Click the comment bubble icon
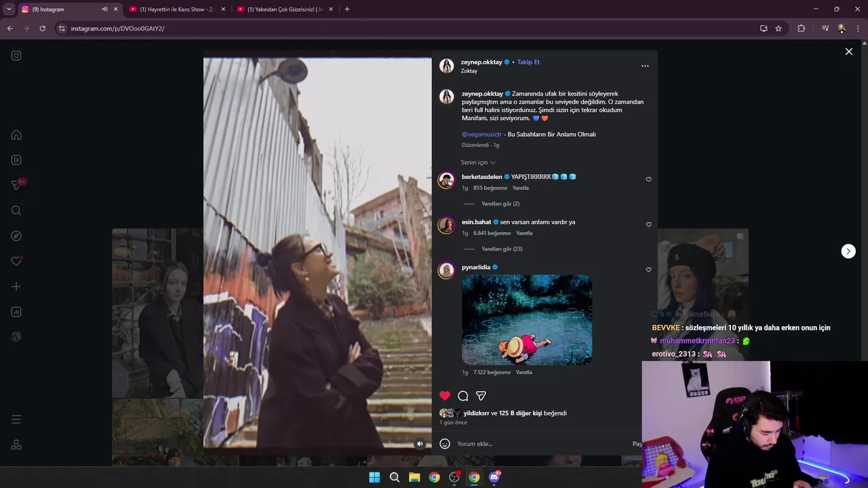Image resolution: width=868 pixels, height=488 pixels. (463, 396)
